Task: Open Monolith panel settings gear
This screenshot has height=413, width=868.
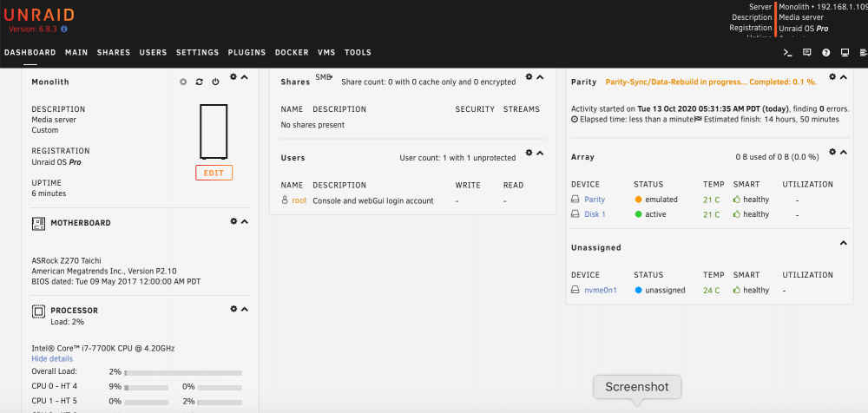Action: 233,77
